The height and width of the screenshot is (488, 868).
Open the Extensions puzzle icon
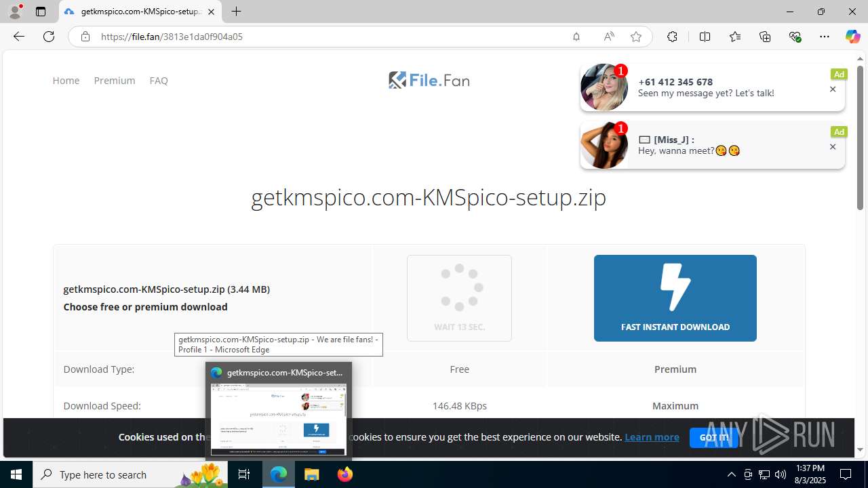click(x=672, y=37)
